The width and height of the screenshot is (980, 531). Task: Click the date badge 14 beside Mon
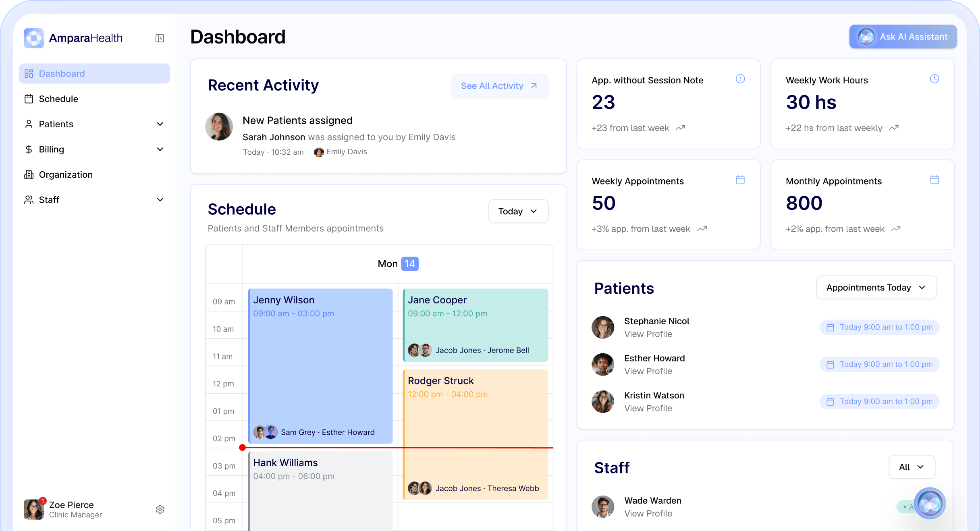click(410, 264)
